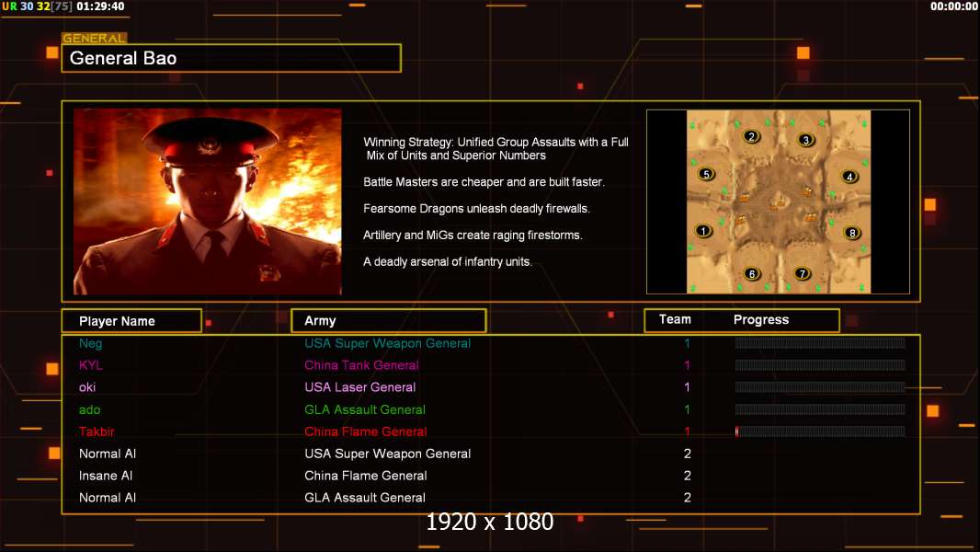Select player name oki
980x552 pixels.
[x=87, y=387]
